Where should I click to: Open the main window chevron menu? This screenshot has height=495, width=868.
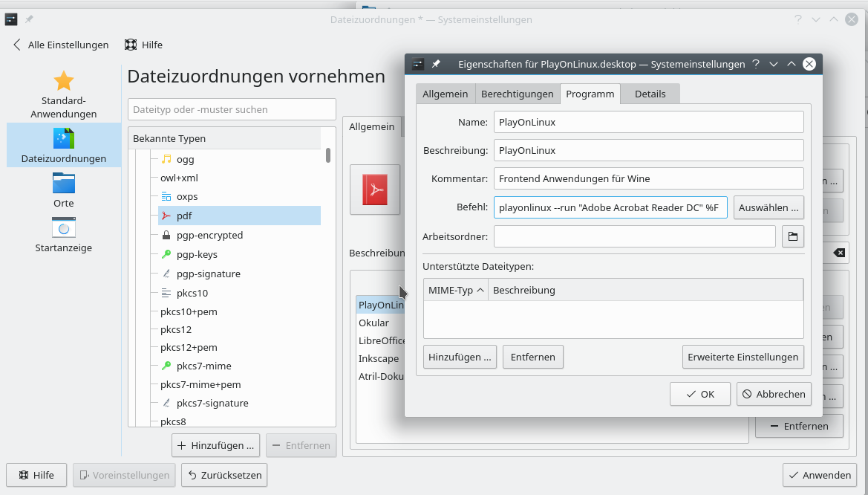pyautogui.click(x=817, y=19)
